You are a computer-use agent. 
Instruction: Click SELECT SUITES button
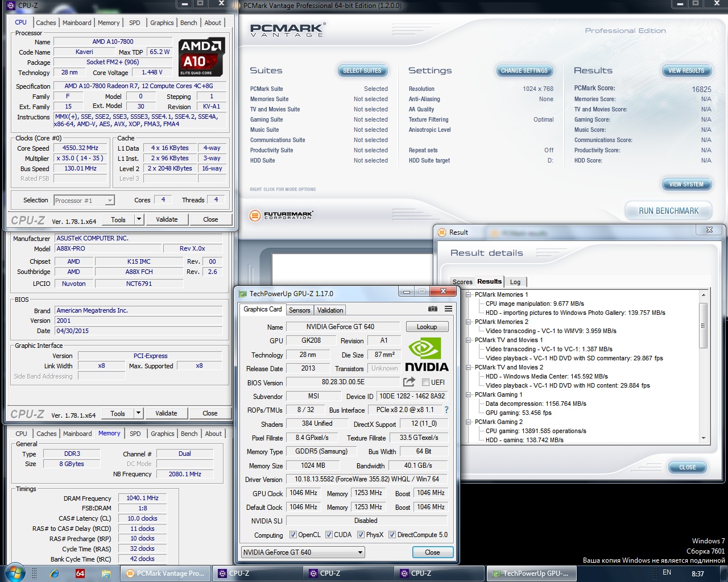coord(362,70)
